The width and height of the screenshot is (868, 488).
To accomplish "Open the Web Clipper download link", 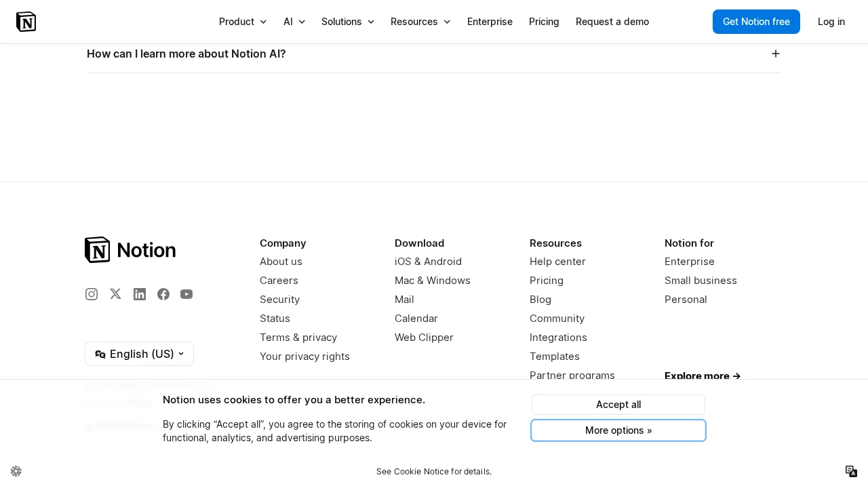I will click(424, 338).
